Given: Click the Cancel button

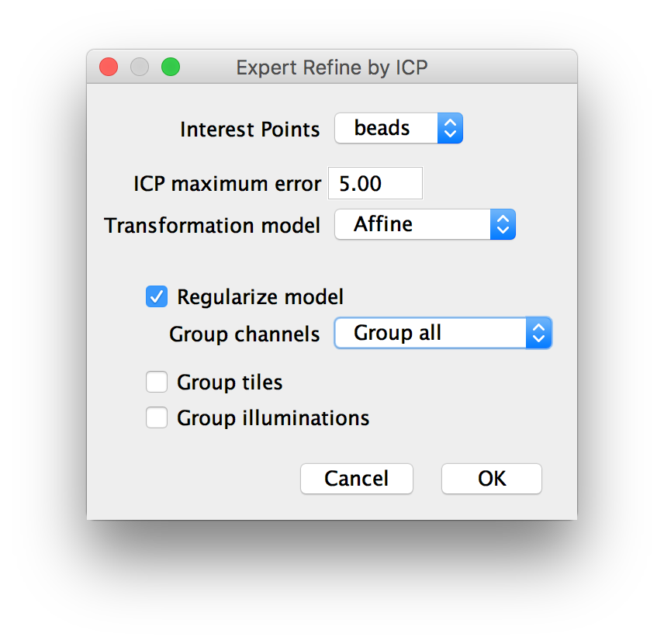Looking at the screenshot, I should click(357, 479).
